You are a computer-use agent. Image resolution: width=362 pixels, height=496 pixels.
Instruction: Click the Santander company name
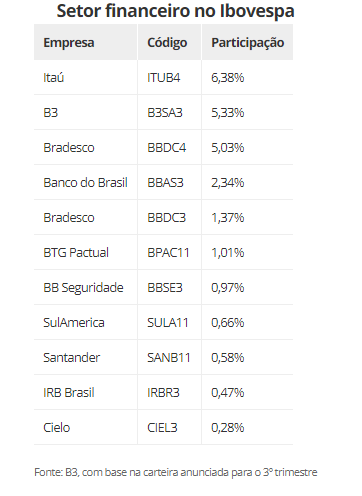(71, 358)
